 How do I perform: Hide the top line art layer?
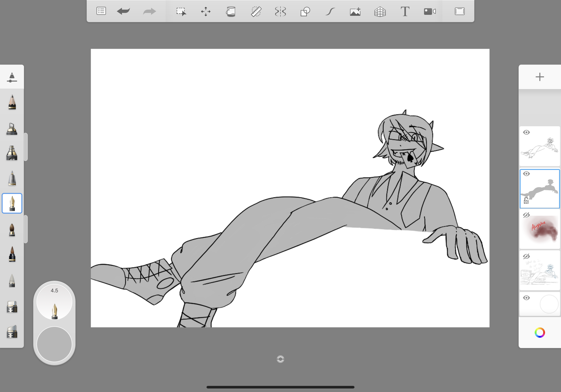[527, 132]
